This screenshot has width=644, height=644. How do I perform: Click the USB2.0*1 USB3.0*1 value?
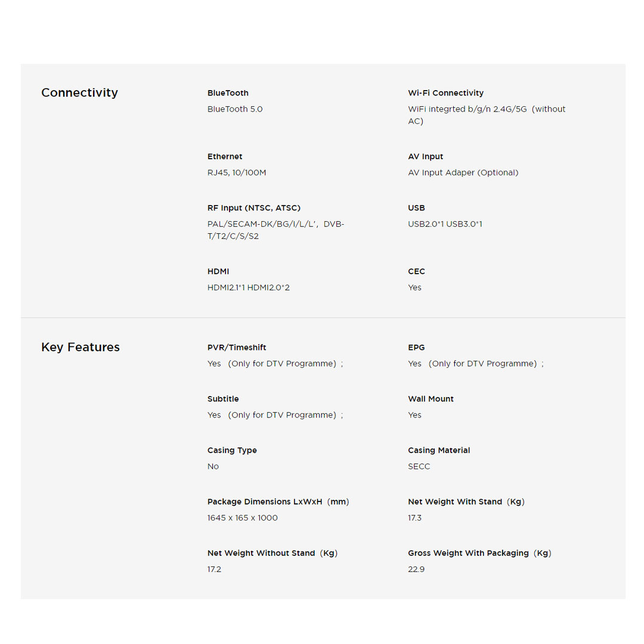pyautogui.click(x=445, y=224)
